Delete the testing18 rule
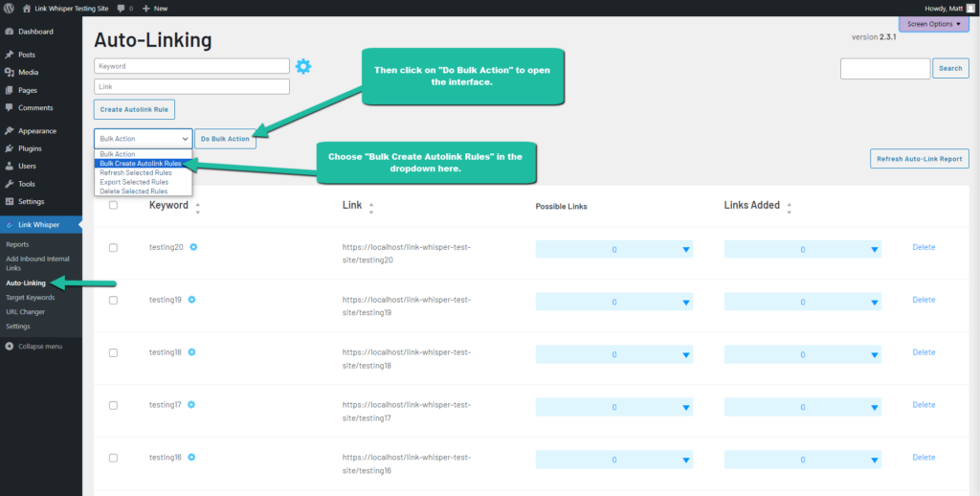The height and width of the screenshot is (496, 980). click(x=924, y=352)
